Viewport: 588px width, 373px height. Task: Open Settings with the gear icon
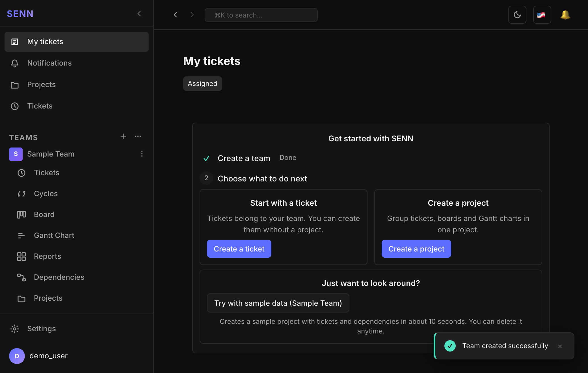click(x=15, y=329)
